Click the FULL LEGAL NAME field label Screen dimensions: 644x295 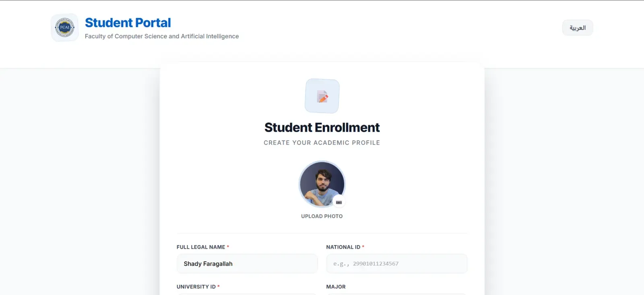(x=201, y=247)
